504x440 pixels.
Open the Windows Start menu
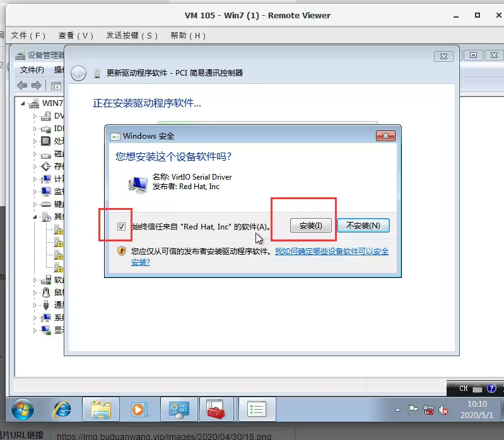pyautogui.click(x=23, y=409)
